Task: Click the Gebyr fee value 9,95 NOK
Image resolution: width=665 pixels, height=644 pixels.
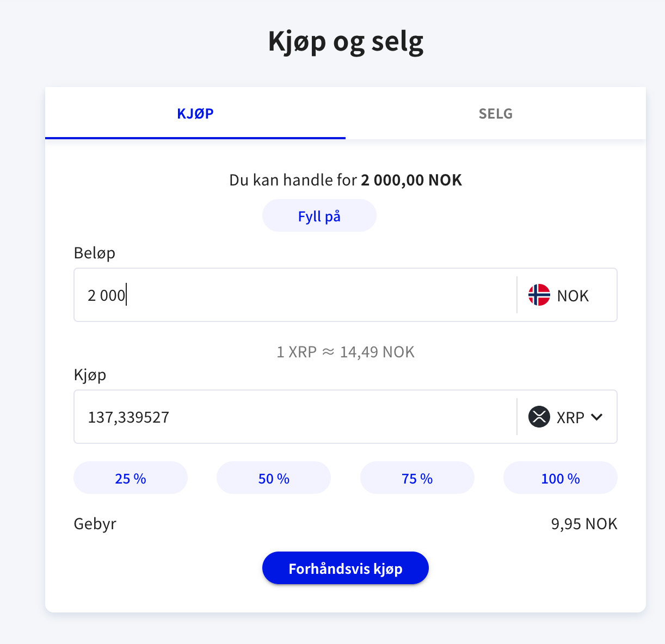Action: (x=584, y=524)
